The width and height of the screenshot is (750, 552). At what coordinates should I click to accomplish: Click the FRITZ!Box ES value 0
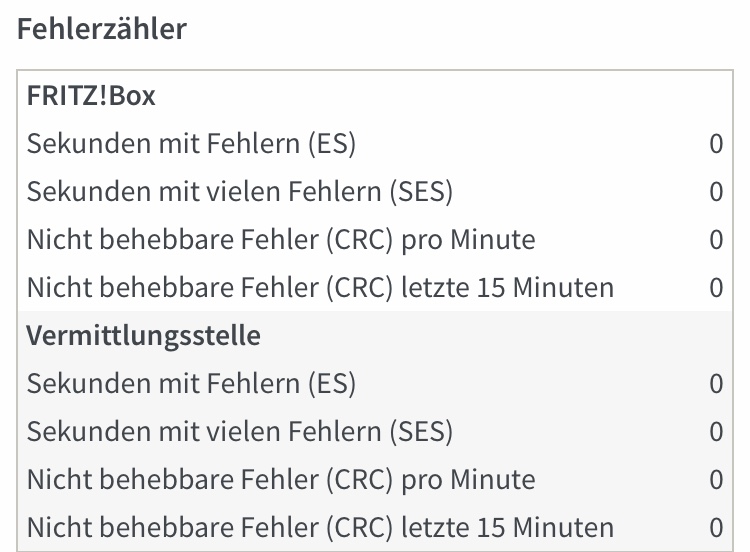click(716, 144)
